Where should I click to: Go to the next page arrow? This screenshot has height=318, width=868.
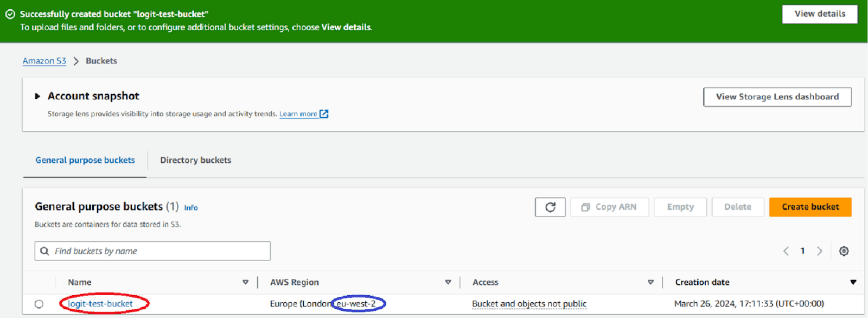(820, 251)
